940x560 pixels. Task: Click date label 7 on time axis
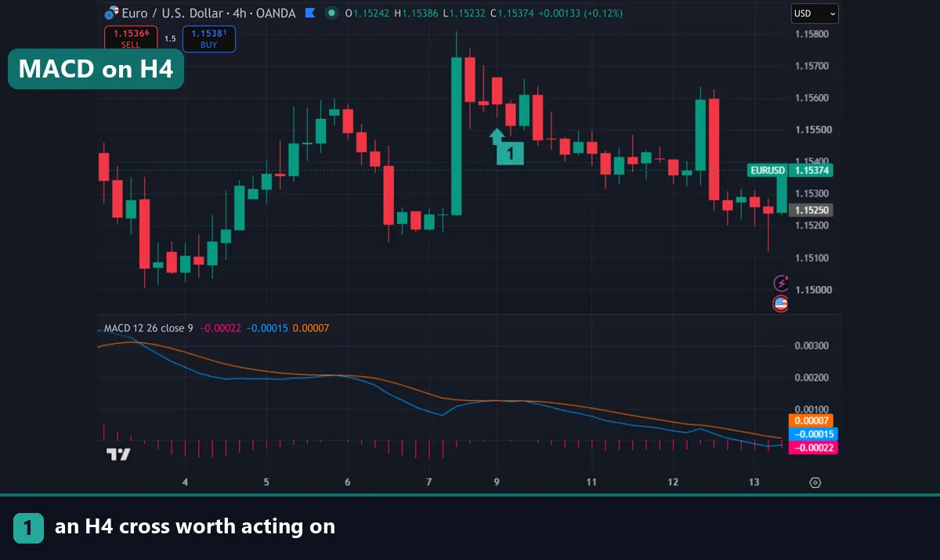point(428,482)
